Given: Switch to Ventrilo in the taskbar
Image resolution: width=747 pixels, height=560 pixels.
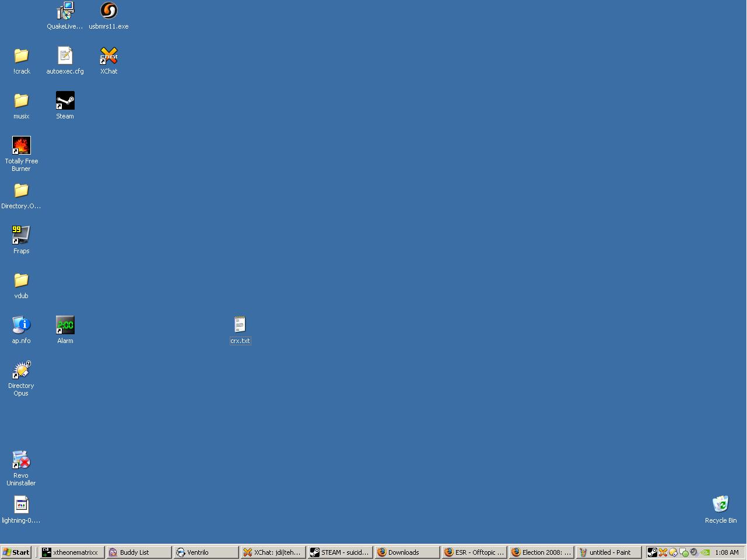Looking at the screenshot, I should coord(206,552).
